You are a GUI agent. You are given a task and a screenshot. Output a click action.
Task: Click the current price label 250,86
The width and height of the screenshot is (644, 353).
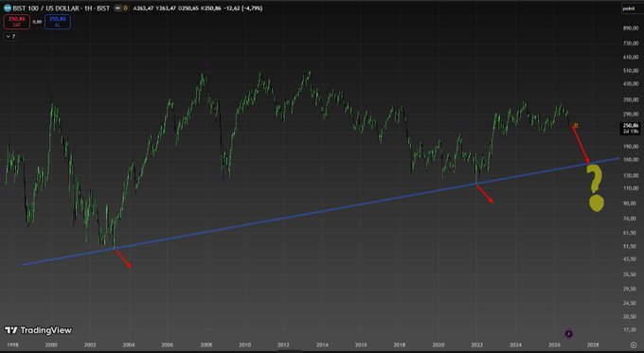pyautogui.click(x=631, y=126)
